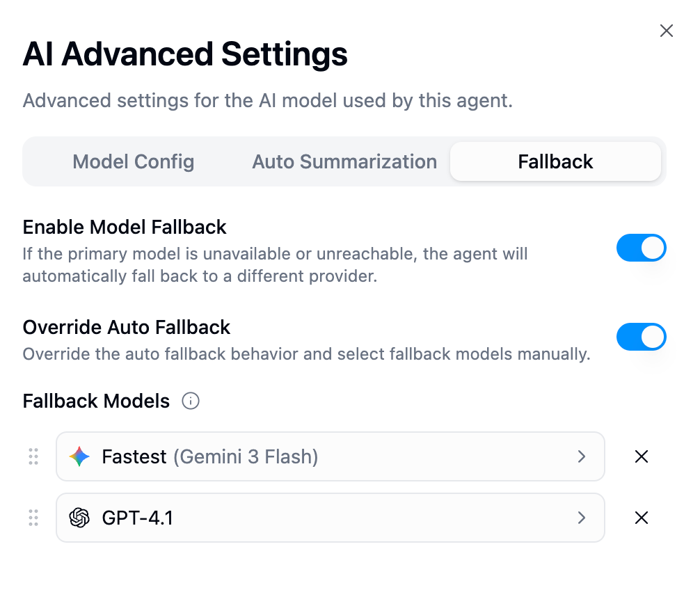Click the Gemini icon on the Fastest model row

[x=79, y=457]
